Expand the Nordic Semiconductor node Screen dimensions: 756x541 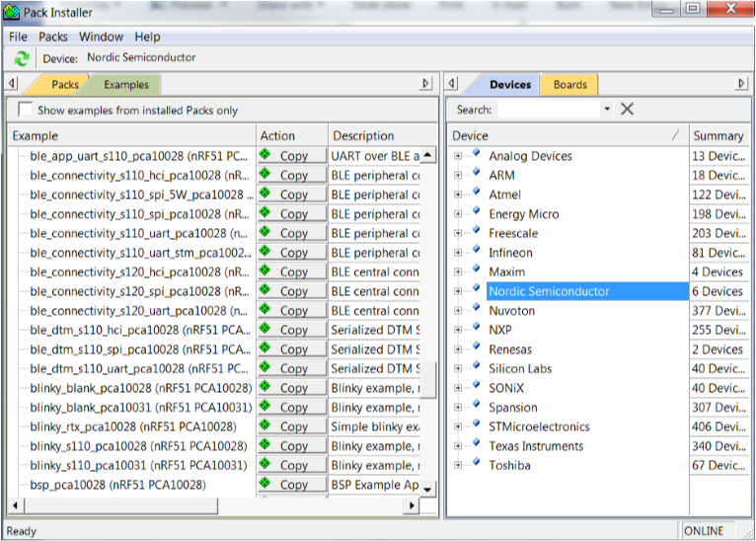point(458,291)
